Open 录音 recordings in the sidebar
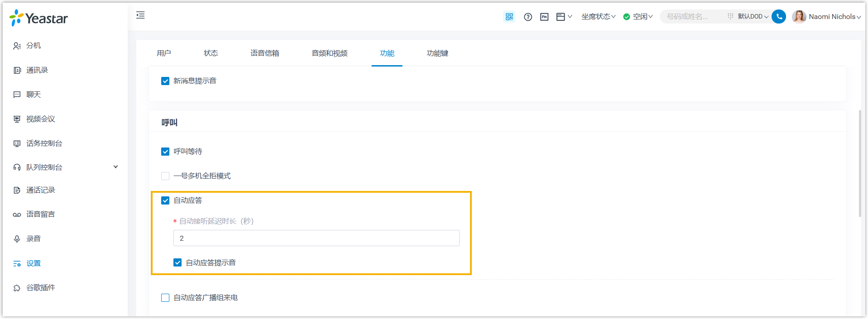The height and width of the screenshot is (319, 868). tap(33, 238)
